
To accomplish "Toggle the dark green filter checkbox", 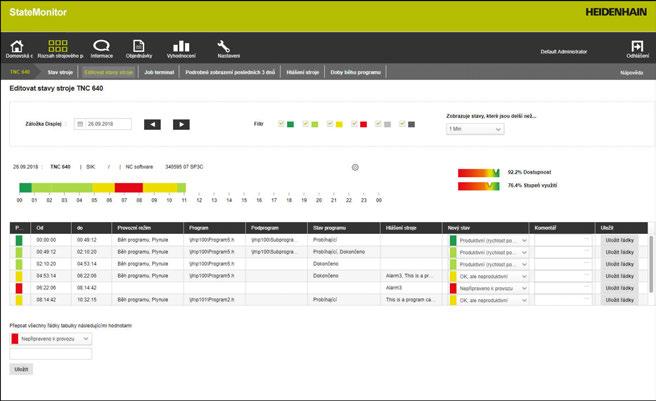I will pos(281,123).
